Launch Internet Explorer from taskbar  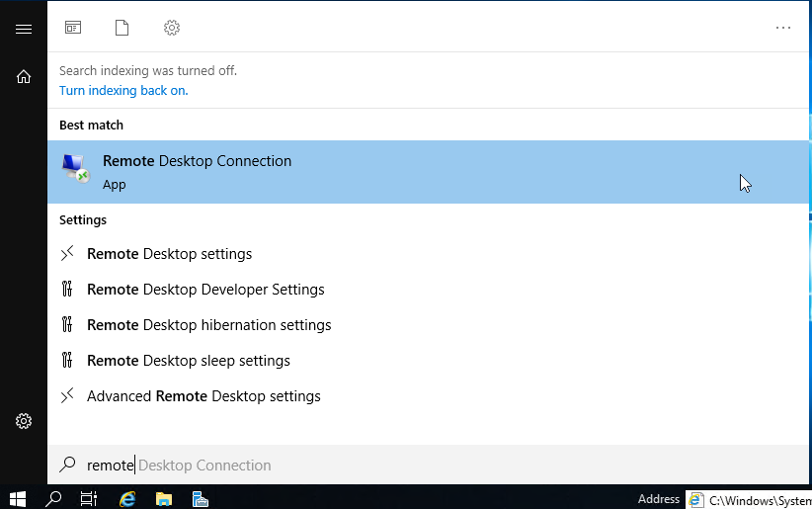pyautogui.click(x=126, y=498)
